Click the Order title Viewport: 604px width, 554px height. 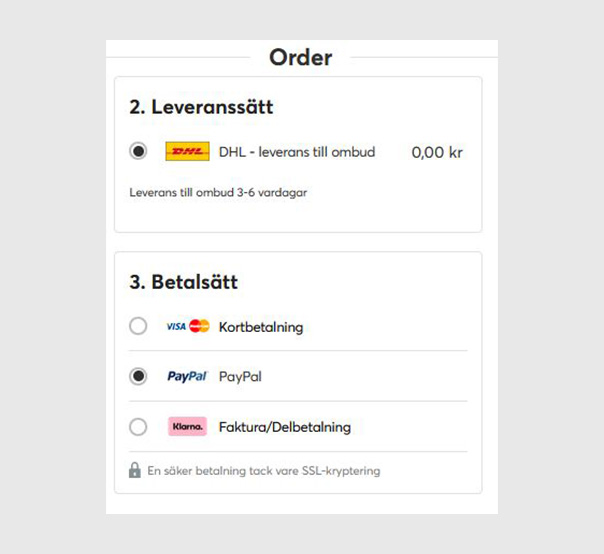[300, 57]
